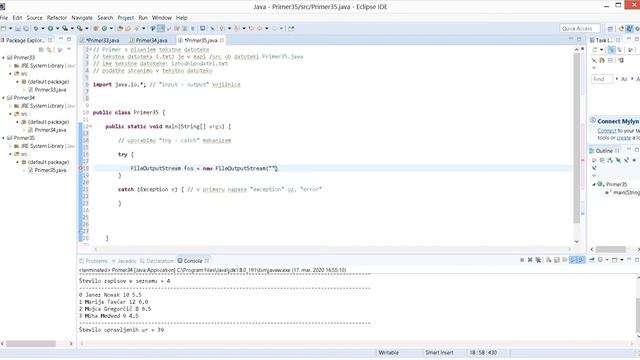Collapse the Primer33 project node
Screen dimensions: 640x360
(4, 58)
